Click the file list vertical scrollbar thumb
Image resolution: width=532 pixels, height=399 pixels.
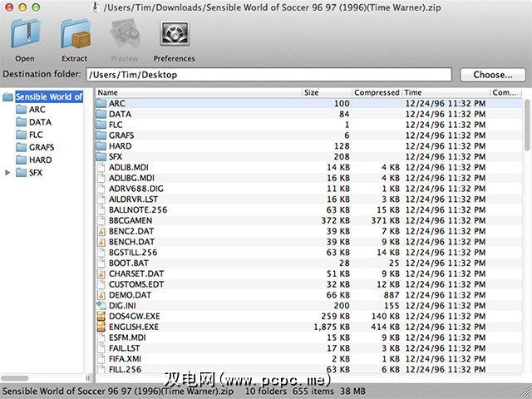(527, 125)
